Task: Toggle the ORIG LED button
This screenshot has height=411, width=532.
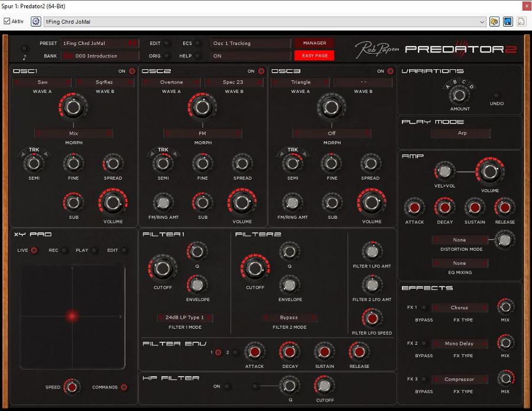Action: (x=167, y=56)
